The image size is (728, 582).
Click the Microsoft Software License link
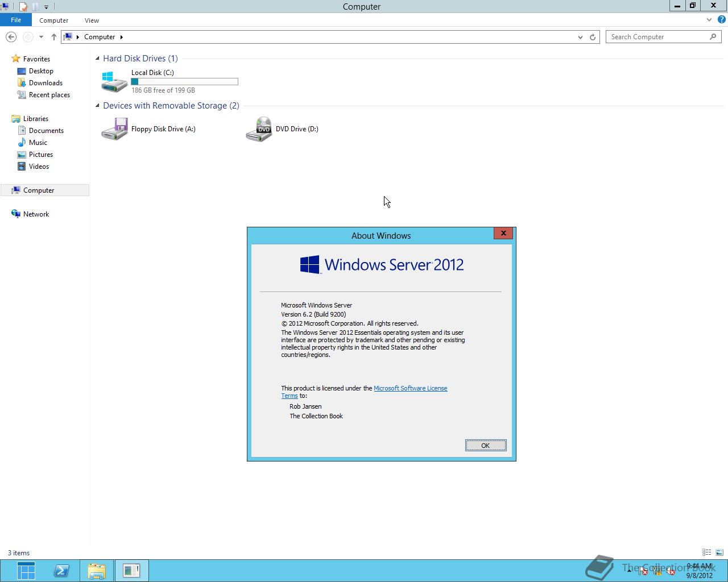[x=411, y=388]
